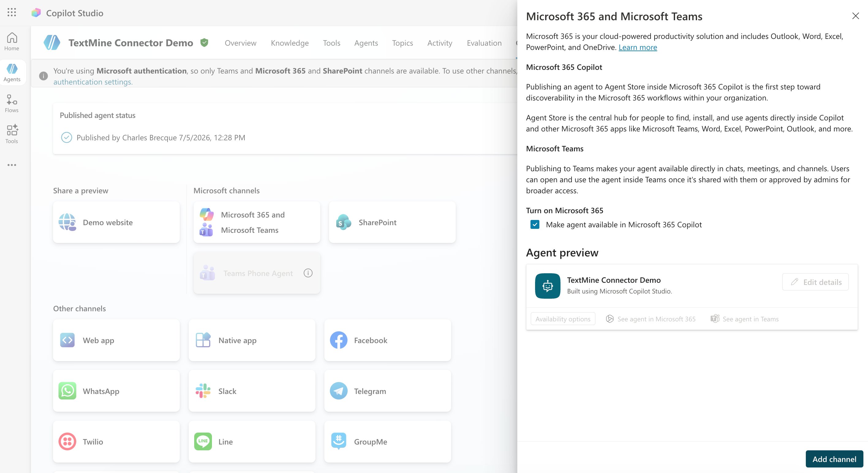Switch to the Knowledge tab
This screenshot has width=868, height=473.
pyautogui.click(x=290, y=43)
